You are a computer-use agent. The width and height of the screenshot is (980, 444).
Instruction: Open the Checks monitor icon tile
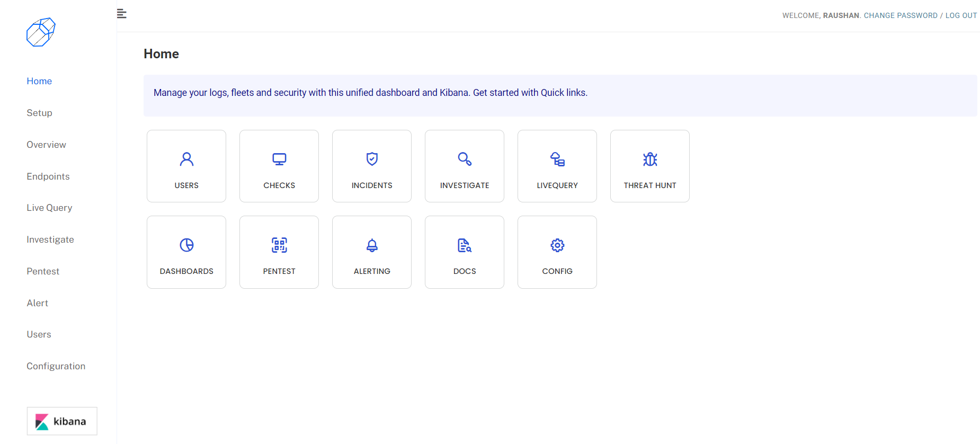tap(279, 159)
